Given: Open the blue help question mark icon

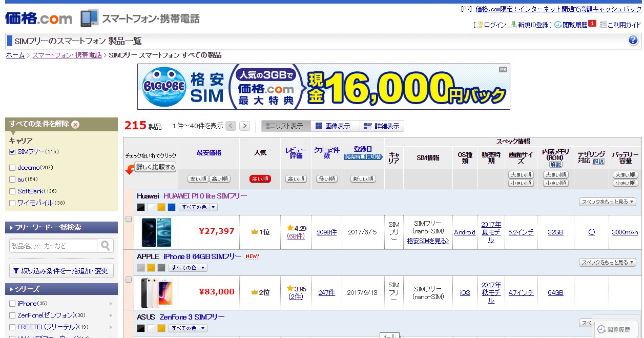Looking at the screenshot, I should coord(633,41).
